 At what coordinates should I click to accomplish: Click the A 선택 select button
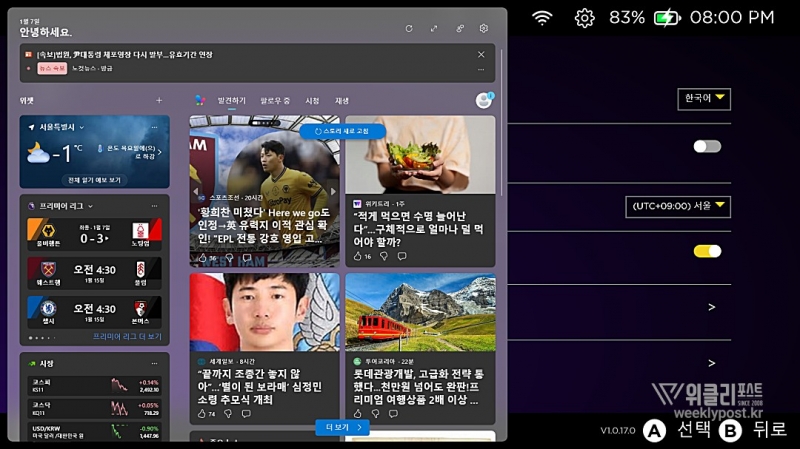[x=677, y=431]
